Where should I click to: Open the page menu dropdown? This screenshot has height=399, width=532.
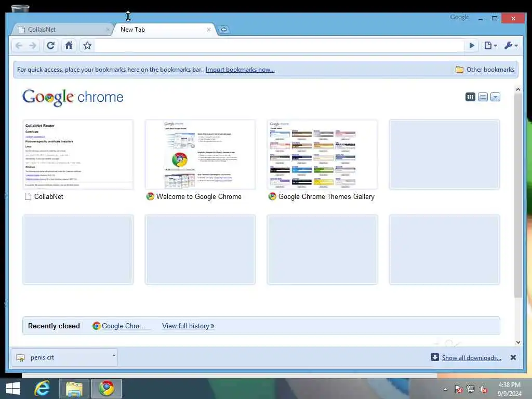coord(490,46)
